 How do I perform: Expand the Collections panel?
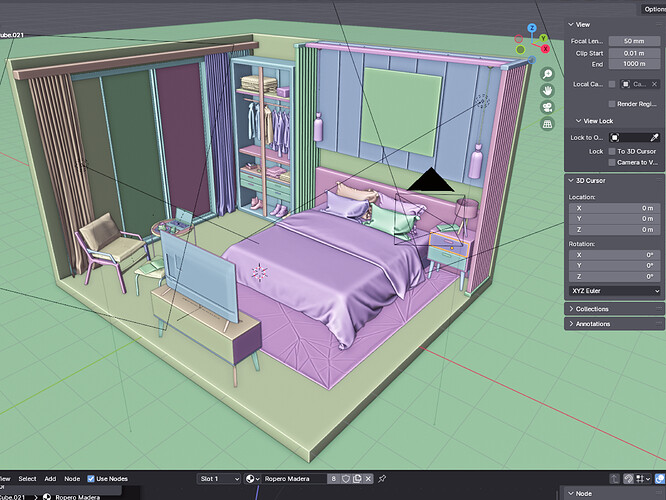[x=571, y=309]
